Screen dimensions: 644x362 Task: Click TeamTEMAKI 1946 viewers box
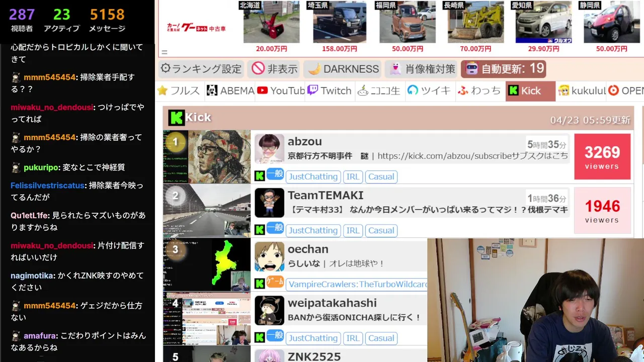click(602, 211)
